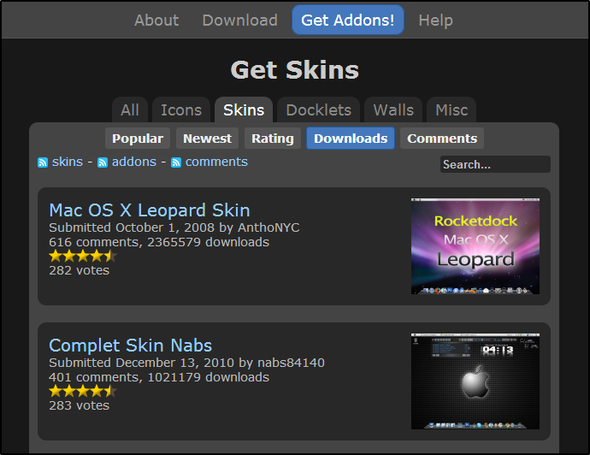Open the Misc tab
The height and width of the screenshot is (455, 590).
[x=452, y=110]
